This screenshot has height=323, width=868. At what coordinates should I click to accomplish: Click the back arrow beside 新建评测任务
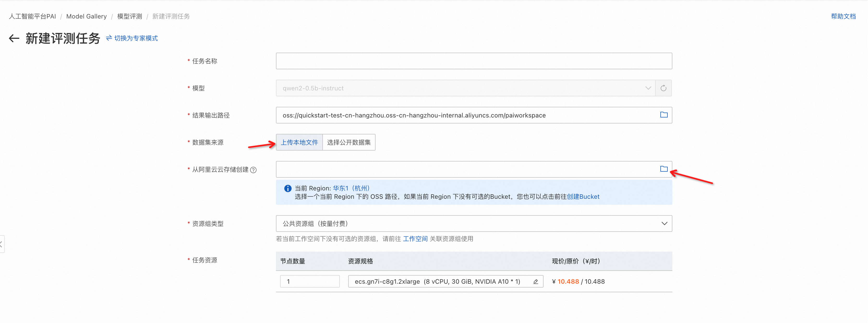(14, 38)
